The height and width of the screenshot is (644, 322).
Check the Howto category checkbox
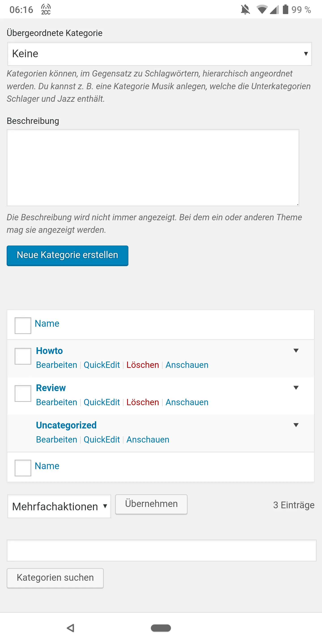coord(23,356)
